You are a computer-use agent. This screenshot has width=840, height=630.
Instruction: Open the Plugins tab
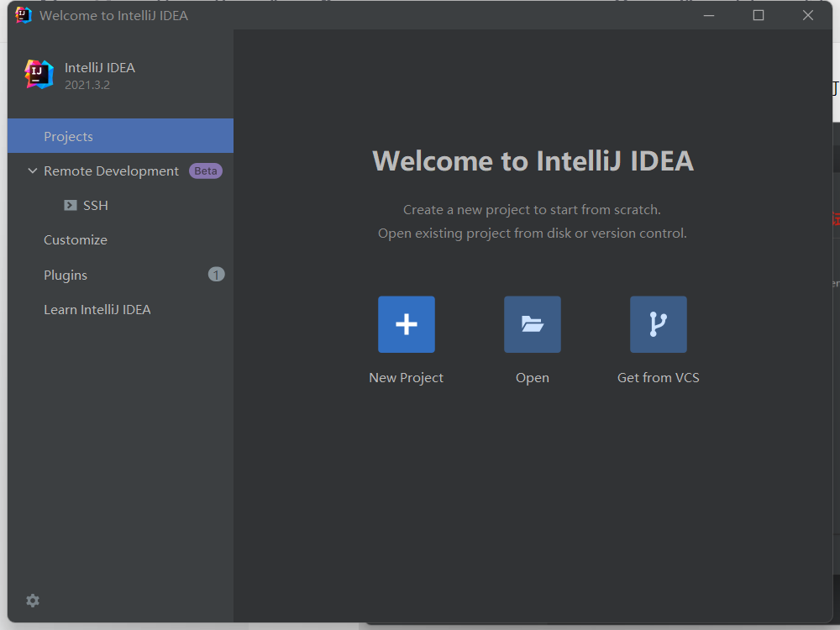[x=120, y=275]
